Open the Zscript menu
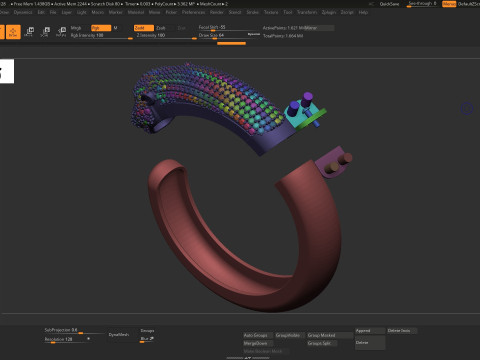 347,12
